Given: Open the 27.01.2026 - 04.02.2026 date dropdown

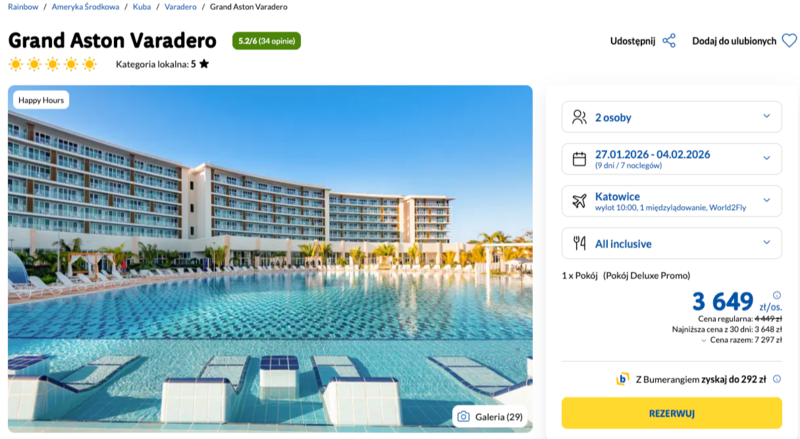Looking at the screenshot, I should (x=672, y=159).
